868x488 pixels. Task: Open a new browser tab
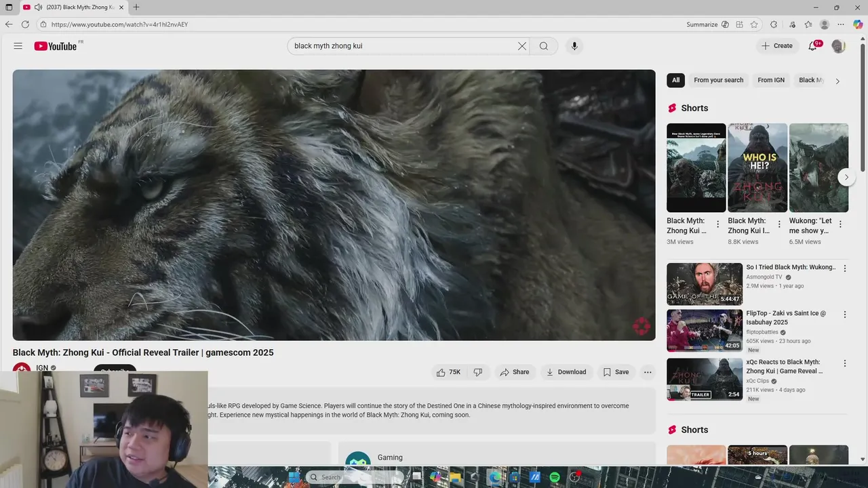(x=136, y=7)
